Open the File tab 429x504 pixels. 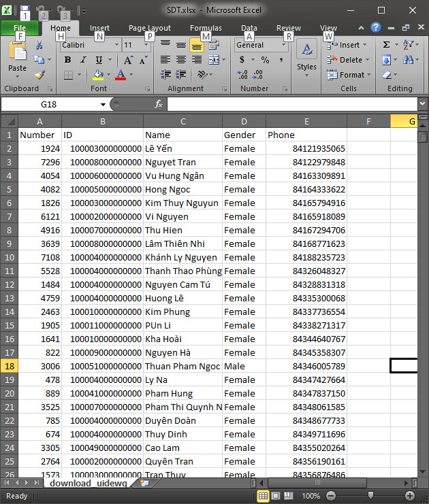tap(20, 29)
